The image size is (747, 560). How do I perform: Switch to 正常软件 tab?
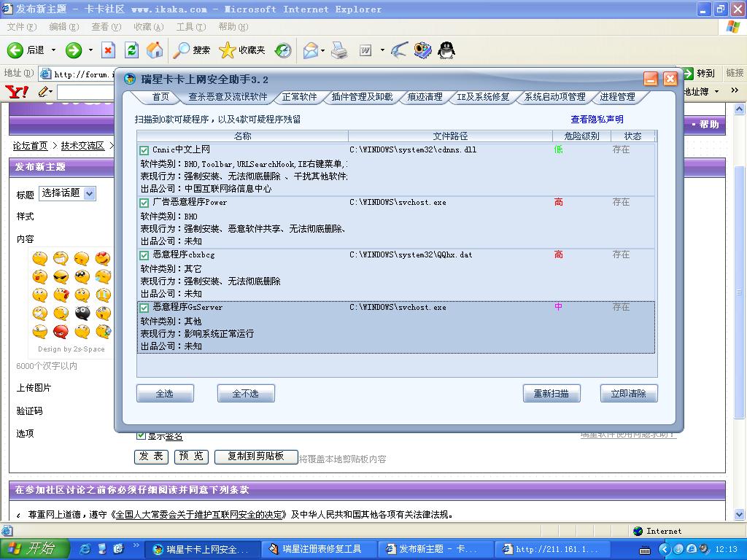click(x=299, y=97)
